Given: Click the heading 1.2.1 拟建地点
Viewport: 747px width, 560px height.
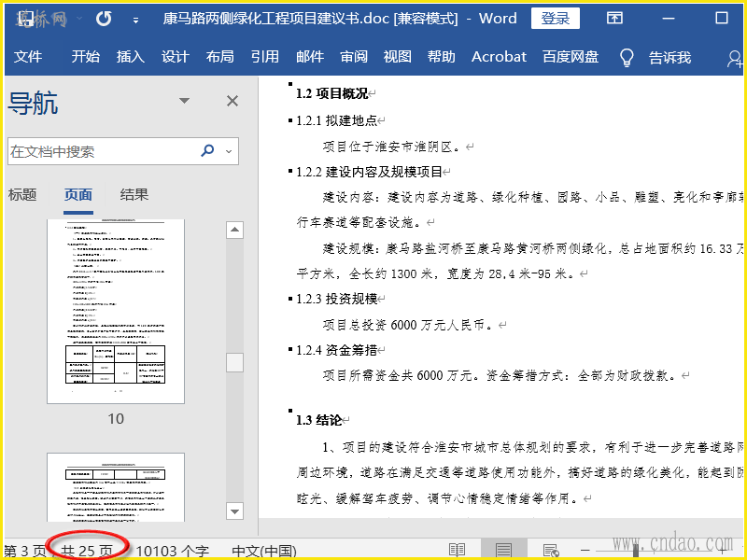Looking at the screenshot, I should [336, 120].
